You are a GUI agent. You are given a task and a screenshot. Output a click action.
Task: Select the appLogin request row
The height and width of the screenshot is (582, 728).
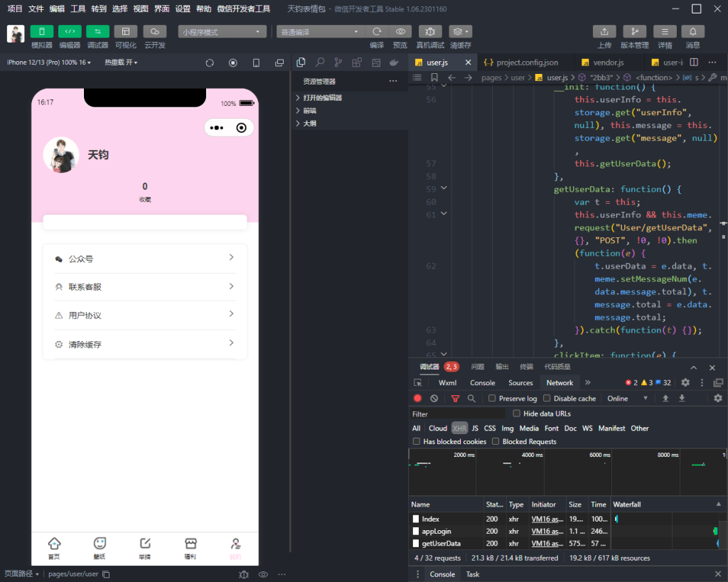pyautogui.click(x=564, y=532)
